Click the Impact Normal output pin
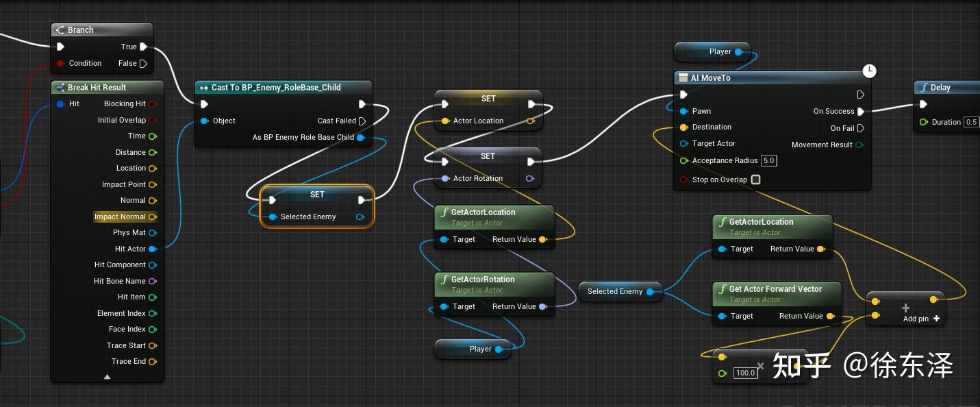The height and width of the screenshot is (407, 980). [x=152, y=217]
